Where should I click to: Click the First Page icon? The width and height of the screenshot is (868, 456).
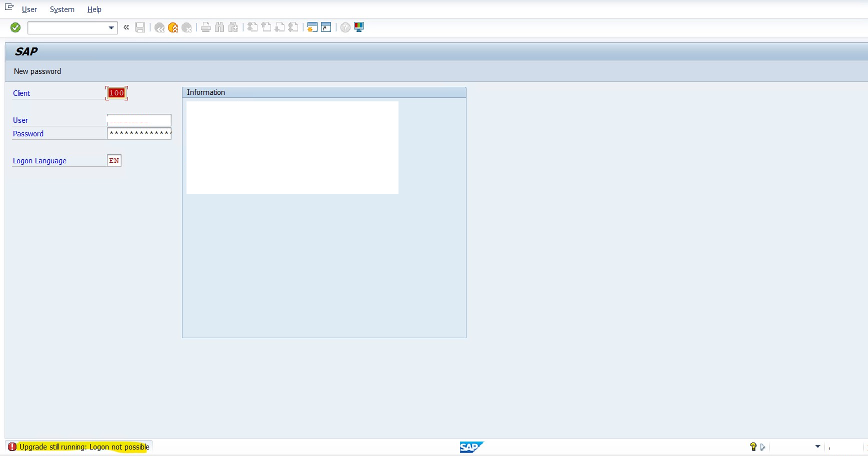pyautogui.click(x=252, y=27)
